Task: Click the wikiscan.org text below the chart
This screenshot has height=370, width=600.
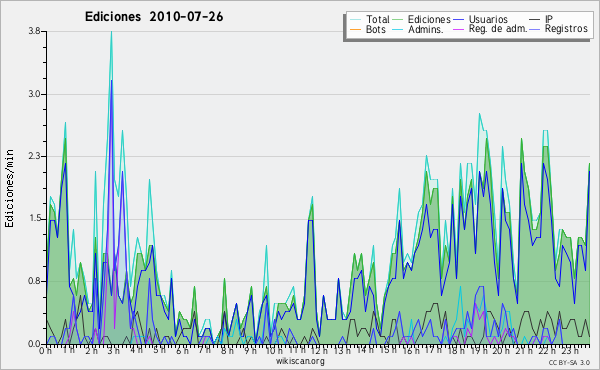Action: pos(300,361)
